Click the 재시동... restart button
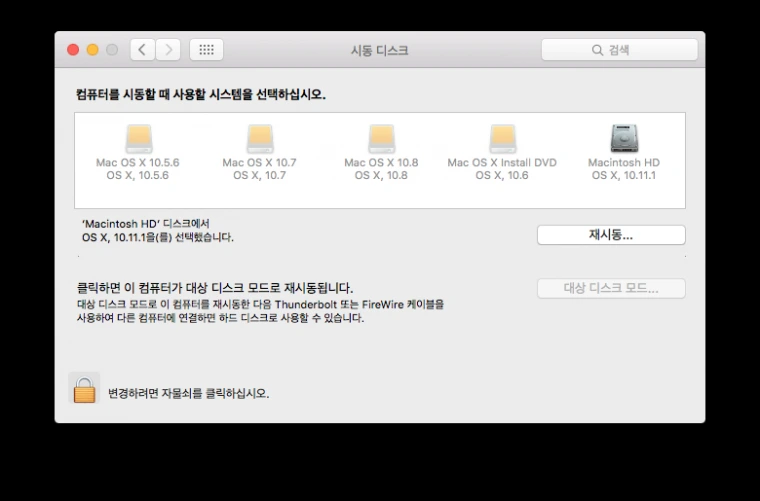The image size is (760, 501). click(x=611, y=235)
